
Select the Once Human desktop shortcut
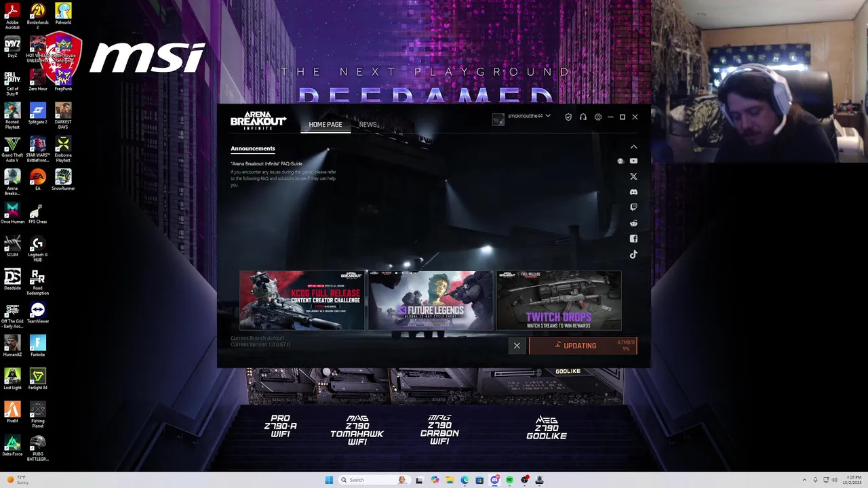pyautogui.click(x=12, y=213)
